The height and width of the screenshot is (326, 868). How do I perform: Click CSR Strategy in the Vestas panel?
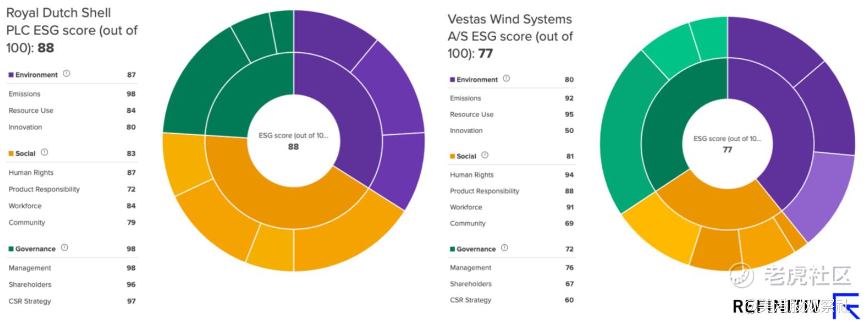471,300
